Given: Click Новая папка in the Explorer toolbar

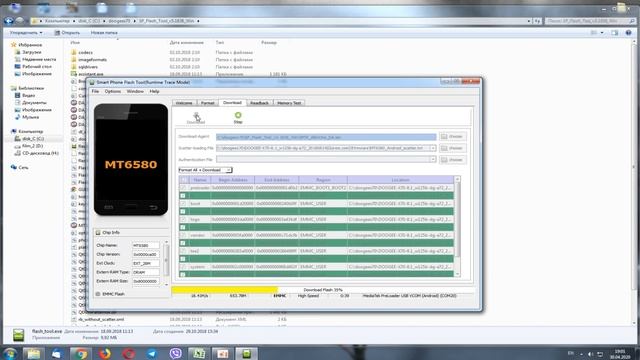Looking at the screenshot, I should click(104, 32).
